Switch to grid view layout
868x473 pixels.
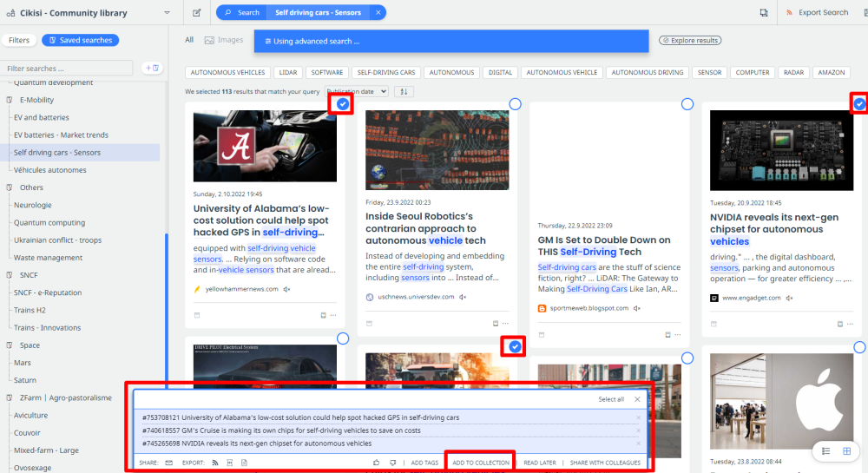(847, 451)
